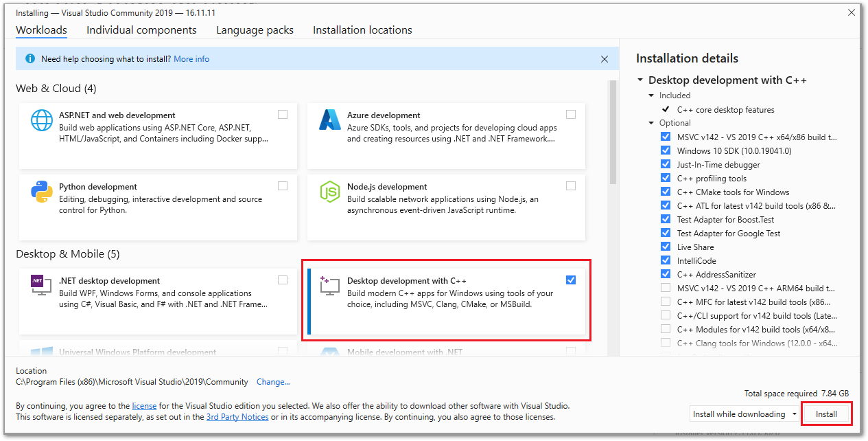This screenshot has width=868, height=441.
Task: Click the Installation details heading
Action: point(687,58)
